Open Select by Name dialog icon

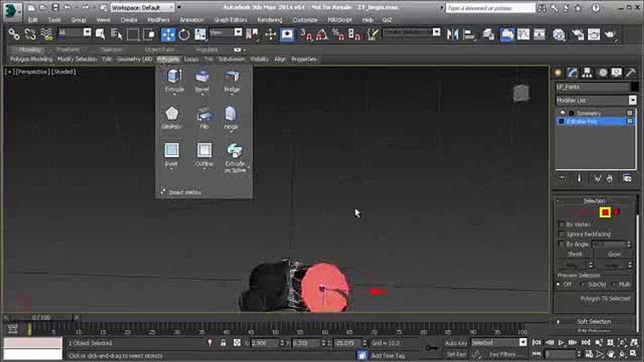pos(117,34)
